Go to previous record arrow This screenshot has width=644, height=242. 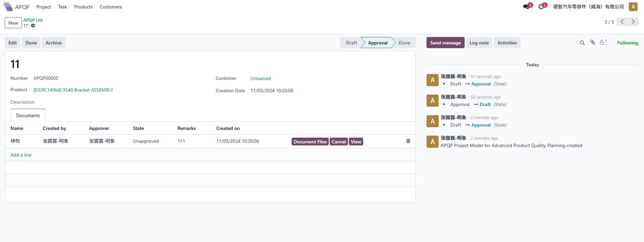pyautogui.click(x=622, y=22)
